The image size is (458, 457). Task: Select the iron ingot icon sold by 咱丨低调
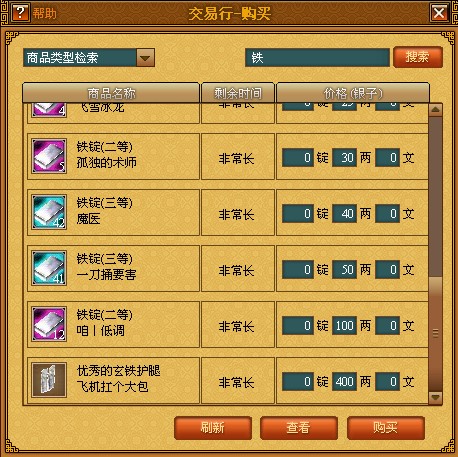[x=49, y=324]
